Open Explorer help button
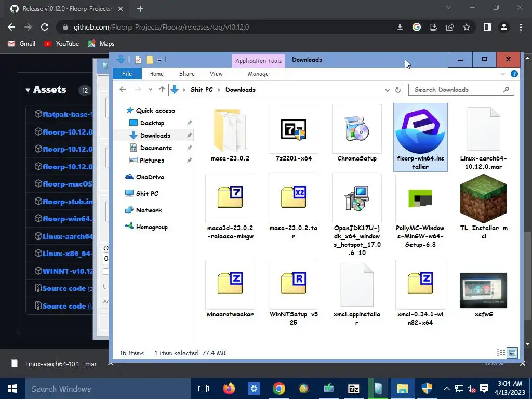532x399 pixels. 514,74
